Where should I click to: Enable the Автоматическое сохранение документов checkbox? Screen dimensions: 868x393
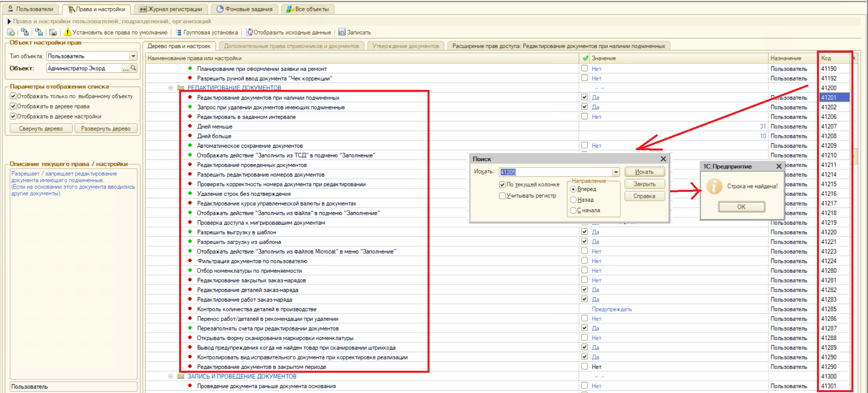[584, 145]
